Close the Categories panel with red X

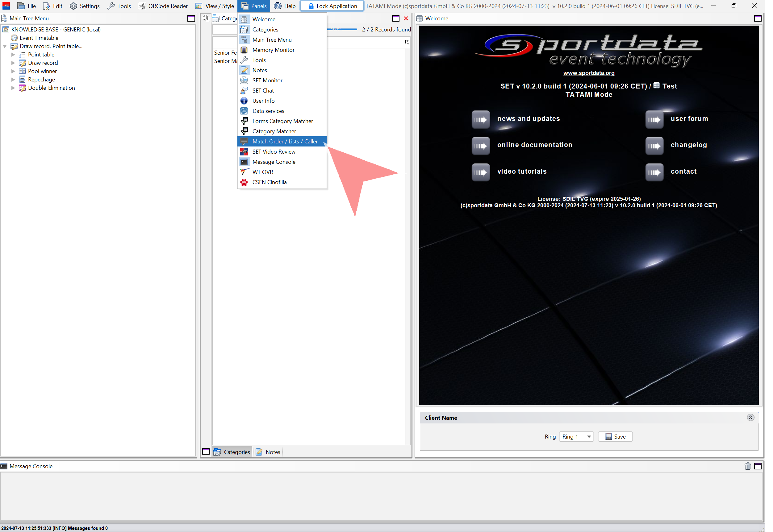406,18
